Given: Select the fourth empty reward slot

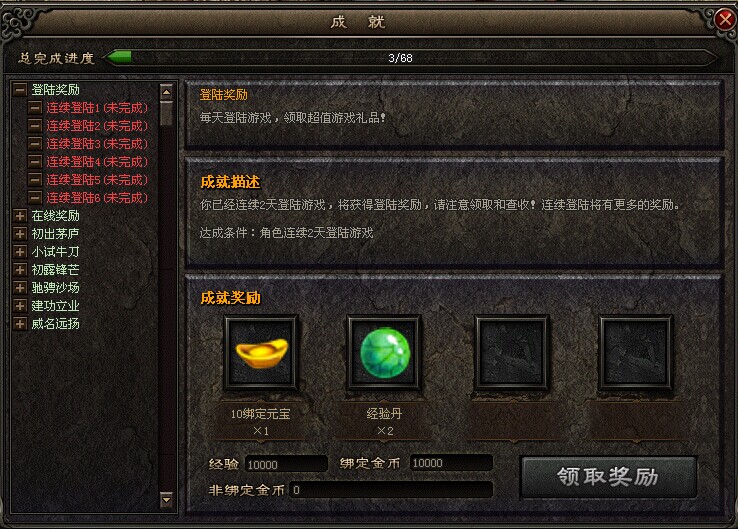Looking at the screenshot, I should tap(635, 353).
